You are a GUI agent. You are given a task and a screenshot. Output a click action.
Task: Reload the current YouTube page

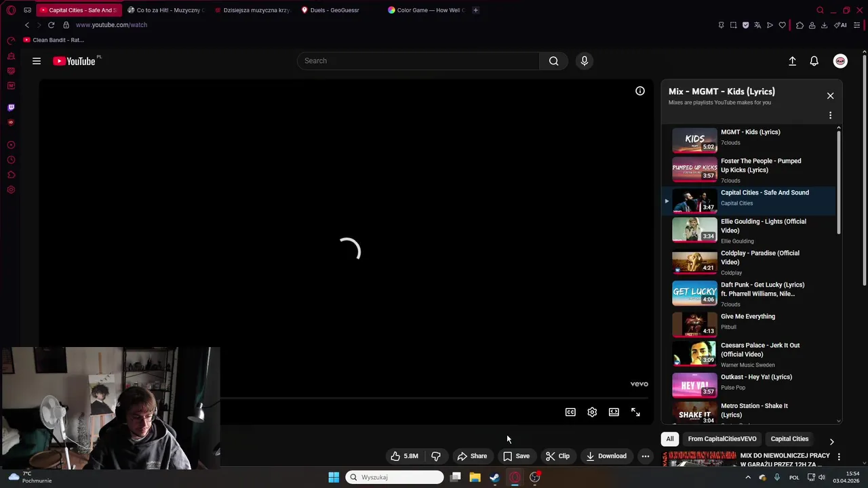click(51, 25)
